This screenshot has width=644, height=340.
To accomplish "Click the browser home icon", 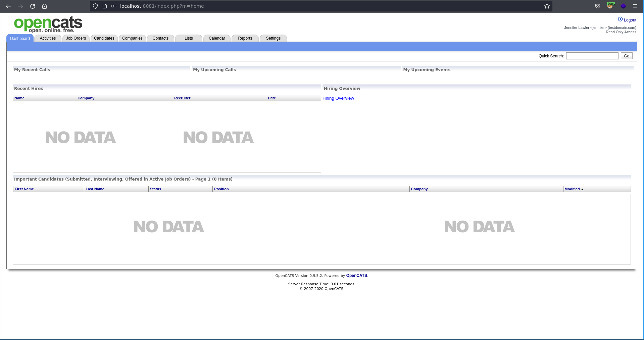I will pos(44,6).
